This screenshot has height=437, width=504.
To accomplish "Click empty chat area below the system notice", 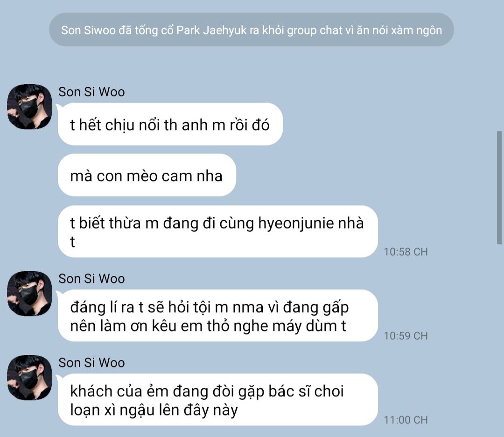I will [x=252, y=64].
